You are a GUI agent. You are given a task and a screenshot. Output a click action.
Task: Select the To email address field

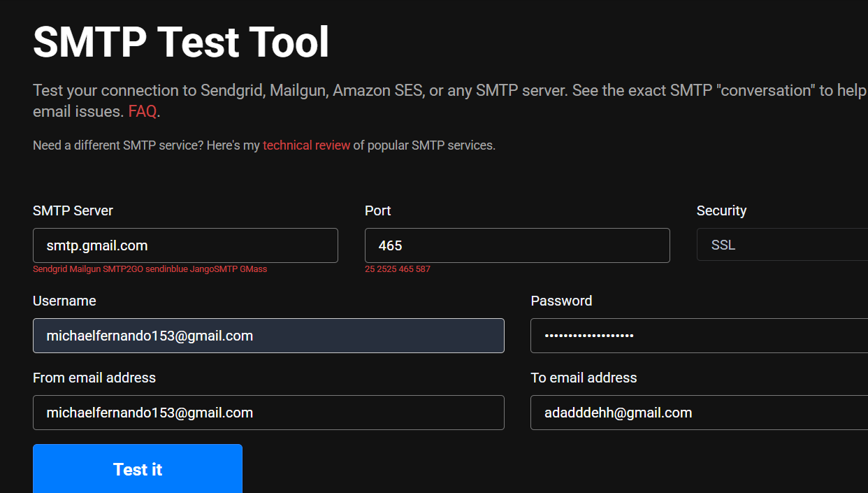tap(699, 413)
